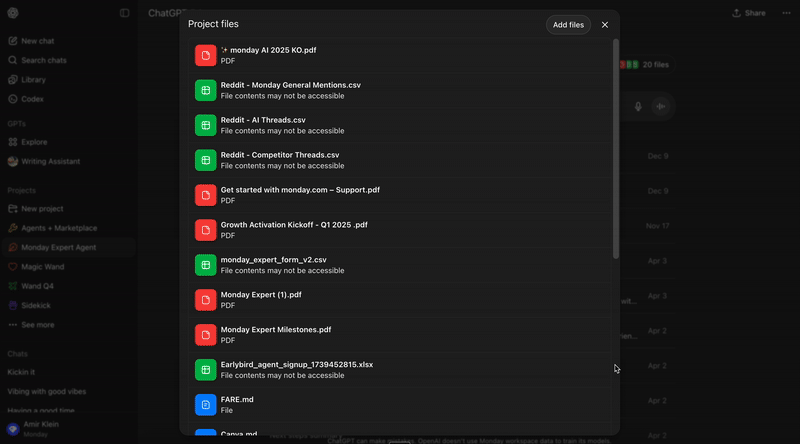Select the FARE.md file name
Viewport: 800px width, 444px height.
coord(237,400)
